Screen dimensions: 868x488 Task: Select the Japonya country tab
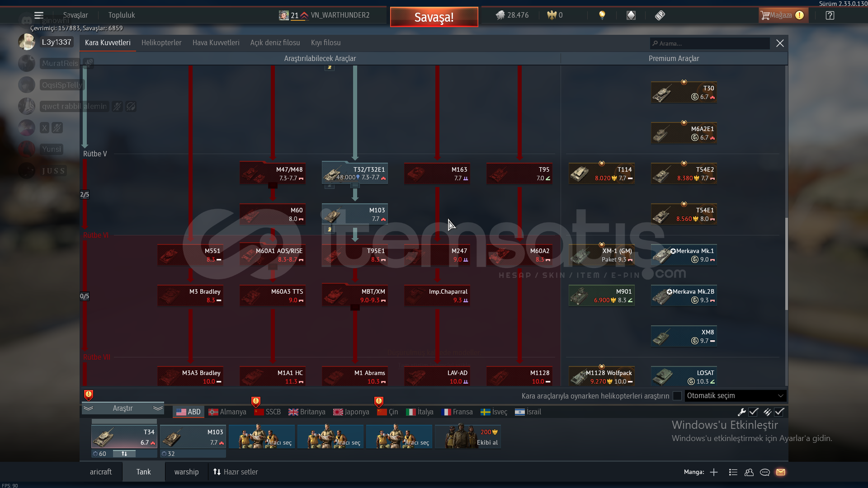[351, 412]
